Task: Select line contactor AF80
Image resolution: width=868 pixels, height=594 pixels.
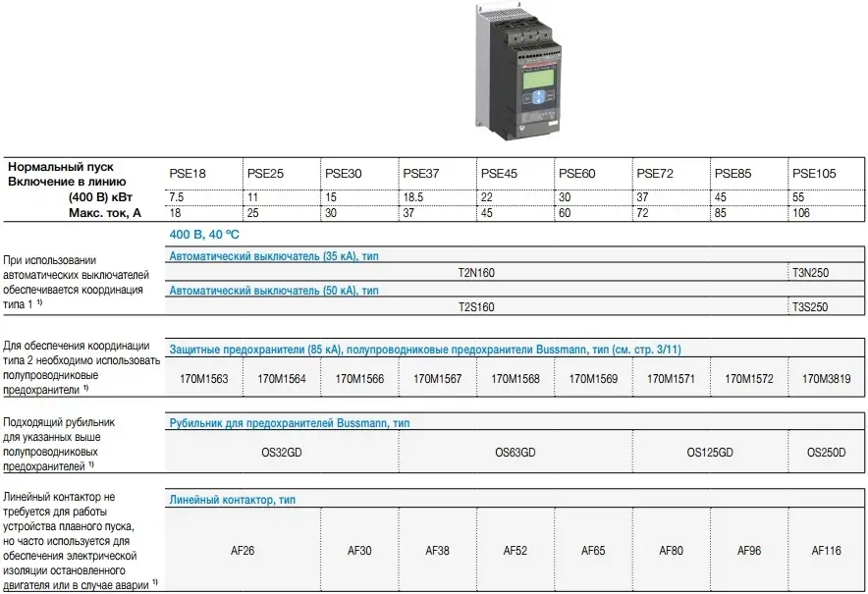Action: (x=671, y=550)
